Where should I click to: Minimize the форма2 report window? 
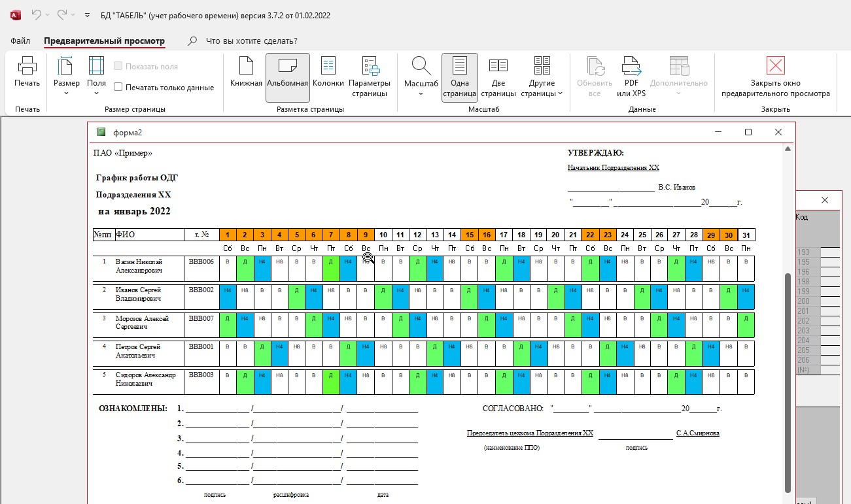click(718, 132)
